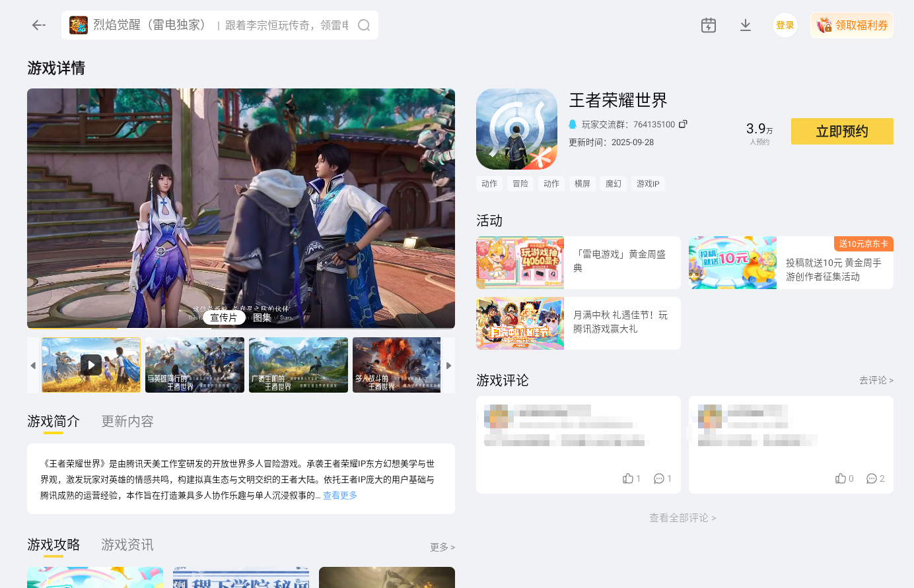This screenshot has width=914, height=588.
Task: Click the download icon in the top bar
Action: pyautogui.click(x=746, y=24)
